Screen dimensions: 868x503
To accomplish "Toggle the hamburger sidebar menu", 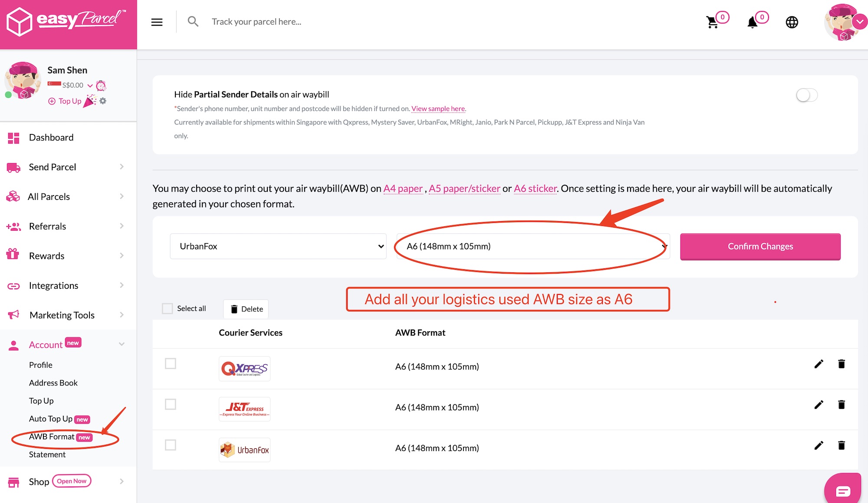I will (x=157, y=22).
